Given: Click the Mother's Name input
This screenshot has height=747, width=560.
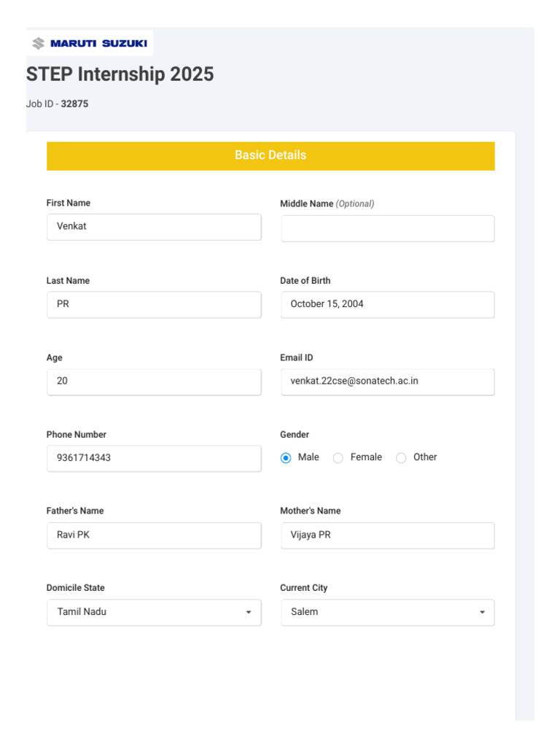Looking at the screenshot, I should 387,535.
